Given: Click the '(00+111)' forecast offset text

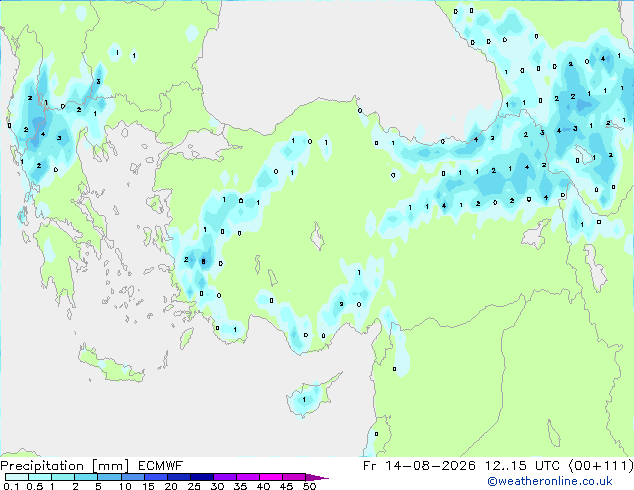Looking at the screenshot, I should click(x=601, y=466).
